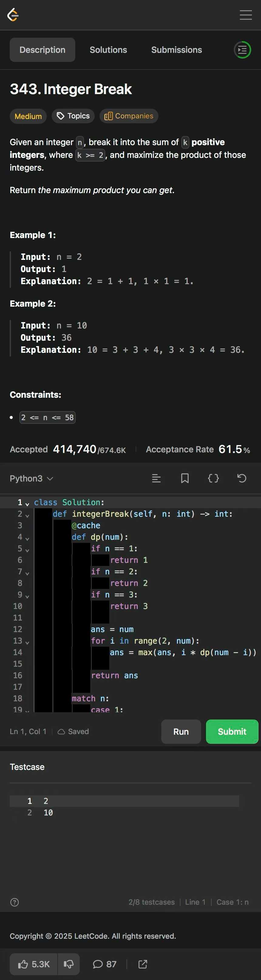
Task: Open the problem list panel icon
Action: click(x=242, y=50)
